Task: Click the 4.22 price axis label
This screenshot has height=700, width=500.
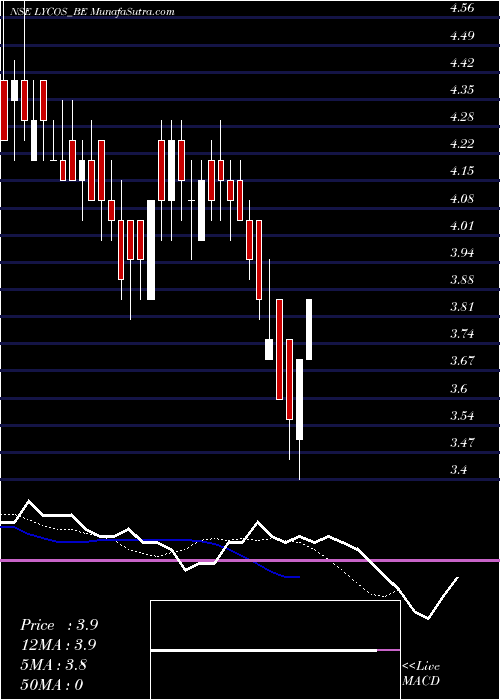Action: coord(463,144)
